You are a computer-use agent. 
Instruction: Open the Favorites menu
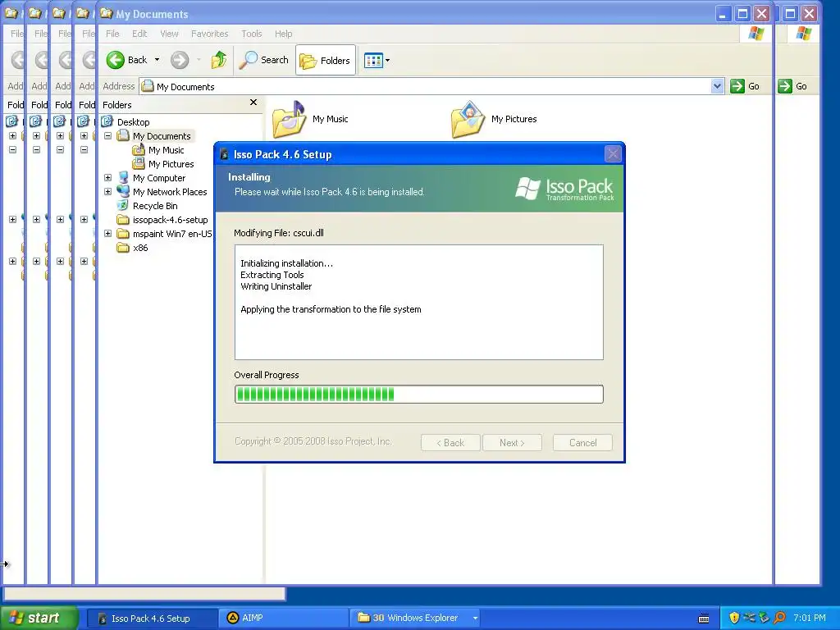pyautogui.click(x=209, y=34)
